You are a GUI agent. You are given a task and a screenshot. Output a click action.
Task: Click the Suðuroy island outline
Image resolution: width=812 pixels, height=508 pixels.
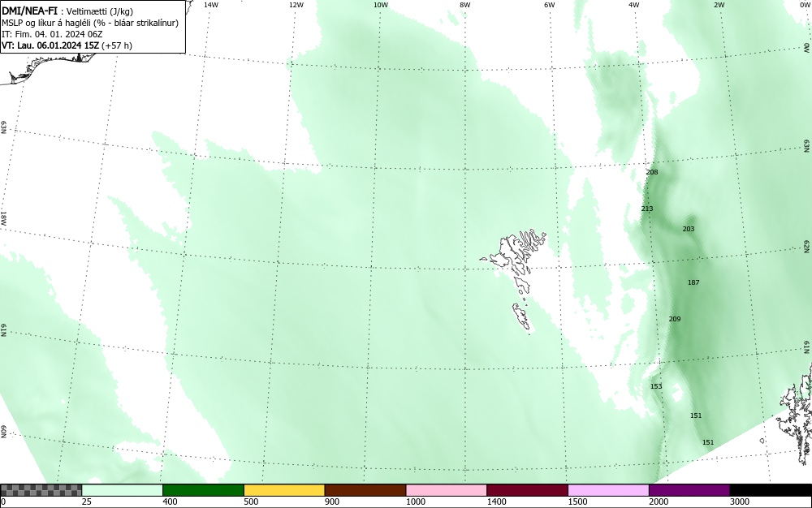pos(522,316)
